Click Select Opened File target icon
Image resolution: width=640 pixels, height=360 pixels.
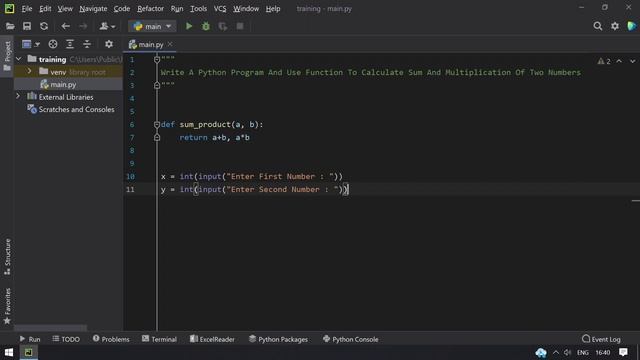pos(53,44)
